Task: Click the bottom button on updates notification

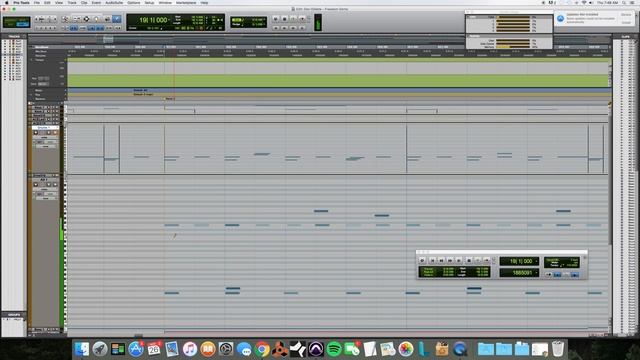Action: coord(626,22)
